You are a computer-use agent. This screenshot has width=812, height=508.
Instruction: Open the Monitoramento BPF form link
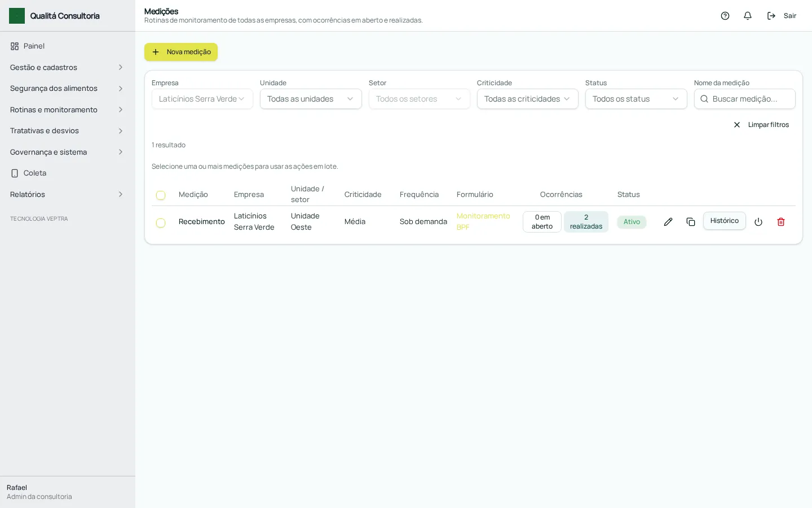[x=483, y=221]
